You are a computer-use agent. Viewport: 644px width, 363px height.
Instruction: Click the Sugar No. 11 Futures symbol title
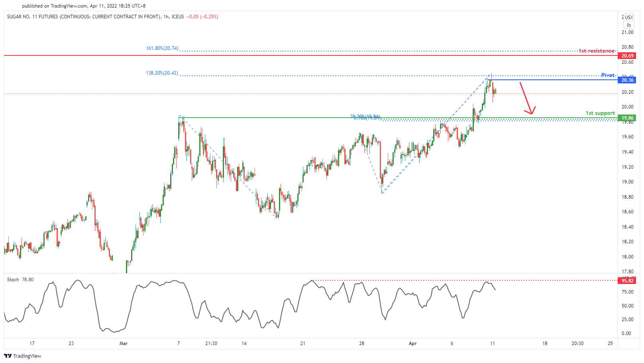coord(84,17)
